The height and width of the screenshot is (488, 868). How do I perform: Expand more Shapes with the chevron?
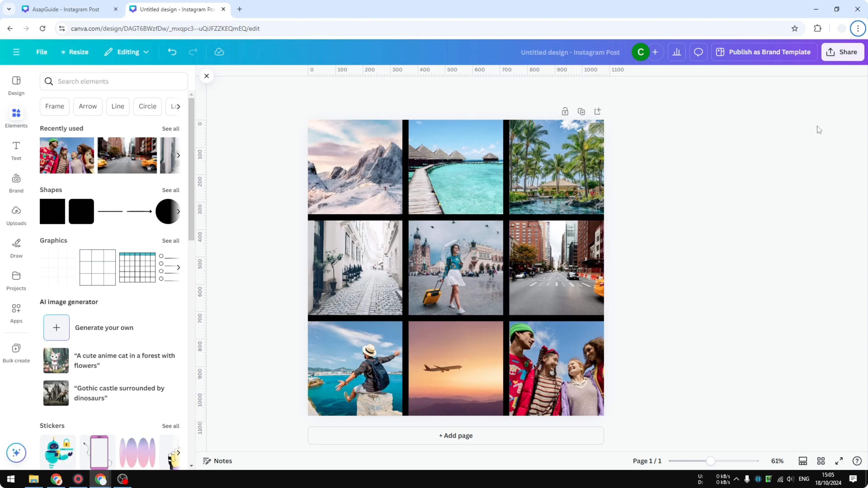[179, 211]
